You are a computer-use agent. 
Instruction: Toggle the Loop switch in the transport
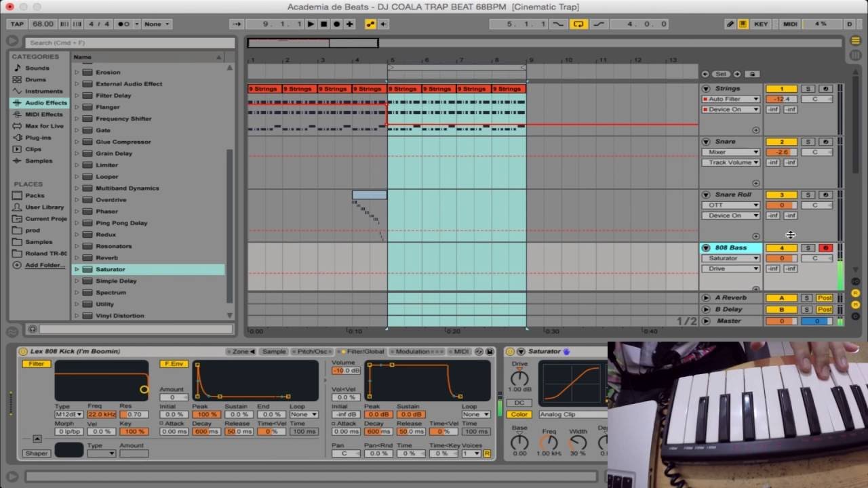pyautogui.click(x=578, y=24)
